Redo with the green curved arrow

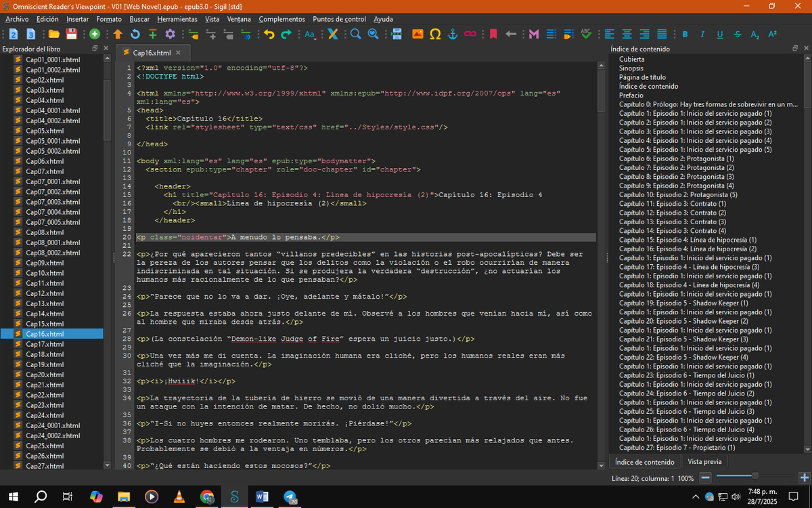coord(287,34)
